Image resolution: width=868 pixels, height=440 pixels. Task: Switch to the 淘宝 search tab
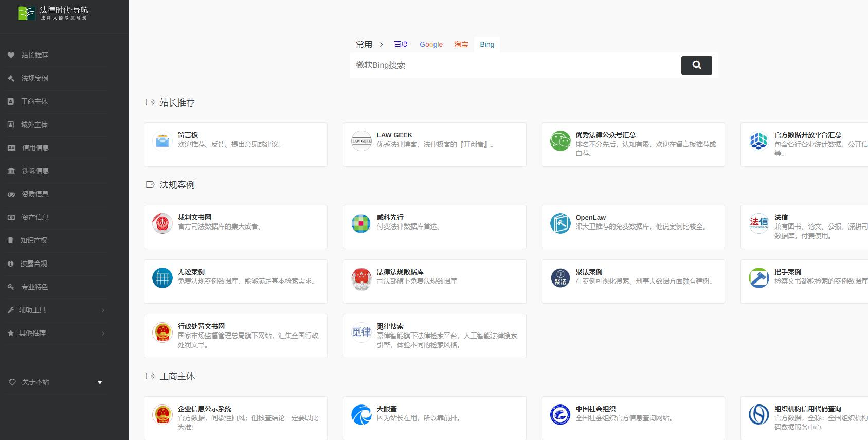click(x=461, y=44)
